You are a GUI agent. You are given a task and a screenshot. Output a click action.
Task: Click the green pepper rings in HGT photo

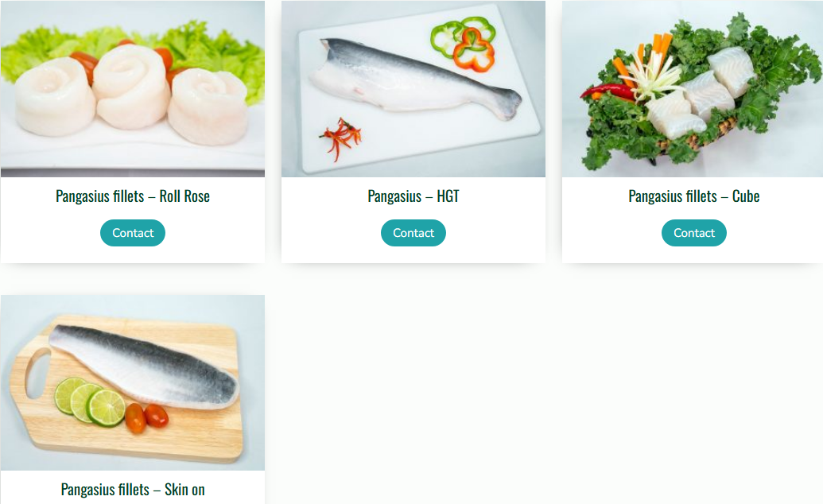pos(463,43)
